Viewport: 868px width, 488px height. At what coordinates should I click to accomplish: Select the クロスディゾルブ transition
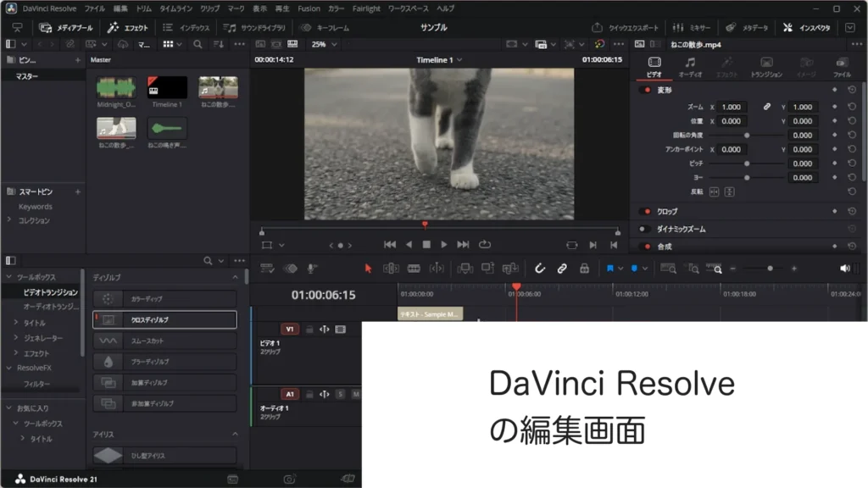point(164,319)
